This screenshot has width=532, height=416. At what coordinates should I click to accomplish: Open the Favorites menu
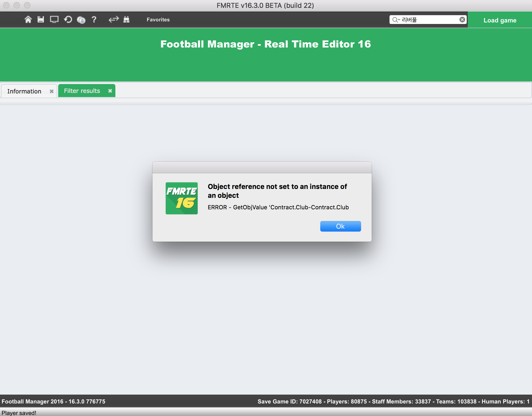click(x=158, y=20)
